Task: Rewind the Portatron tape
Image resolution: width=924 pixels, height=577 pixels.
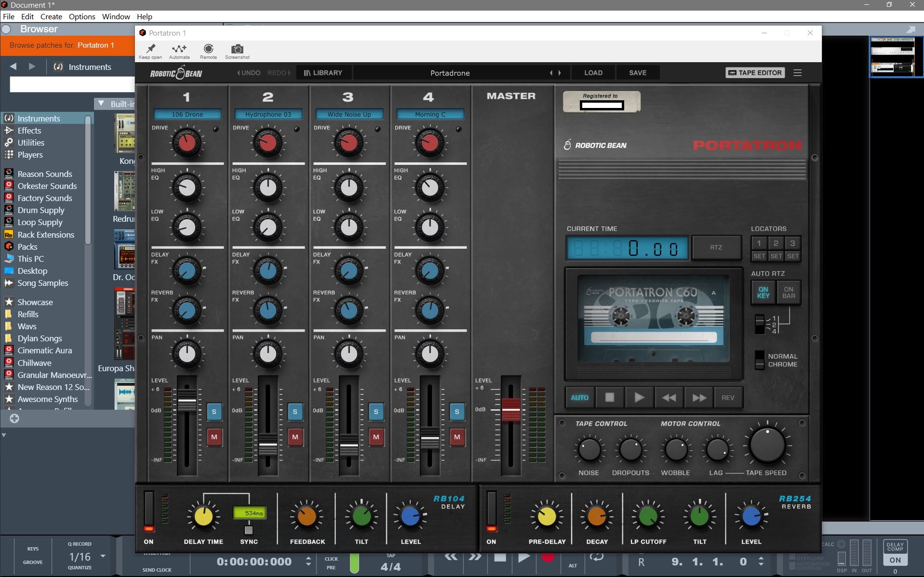Action: click(669, 398)
